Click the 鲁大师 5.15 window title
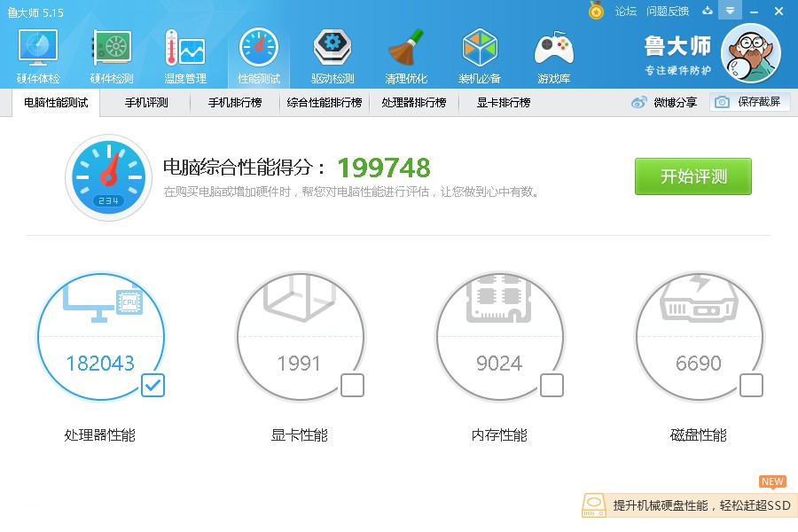Viewport: 798px width, 532px height. (35, 12)
